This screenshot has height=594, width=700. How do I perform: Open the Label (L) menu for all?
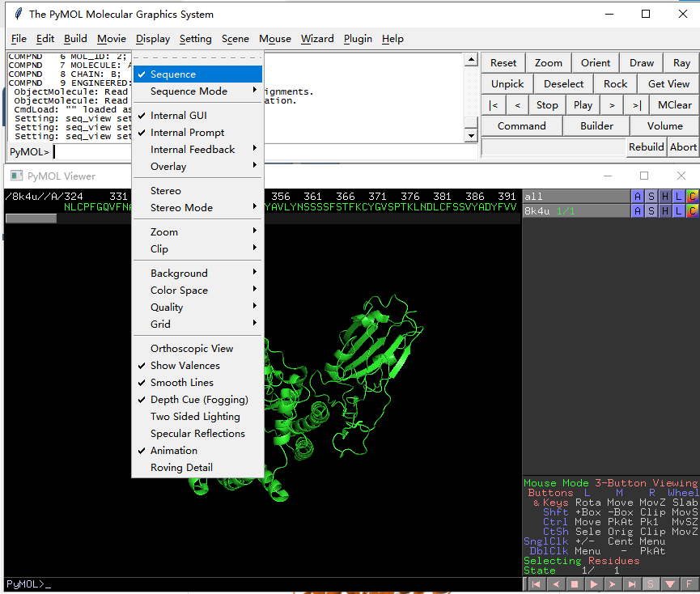pos(678,197)
